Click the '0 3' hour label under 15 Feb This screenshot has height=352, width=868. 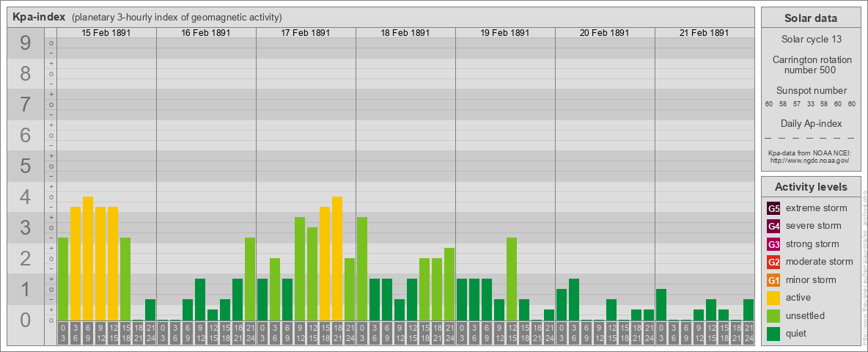(63, 334)
